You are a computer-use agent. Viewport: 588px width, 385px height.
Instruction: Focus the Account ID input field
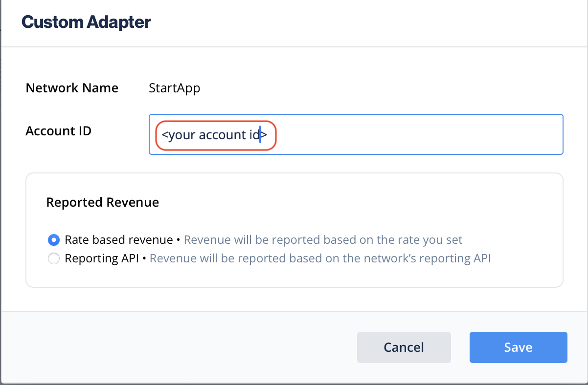[x=356, y=134]
